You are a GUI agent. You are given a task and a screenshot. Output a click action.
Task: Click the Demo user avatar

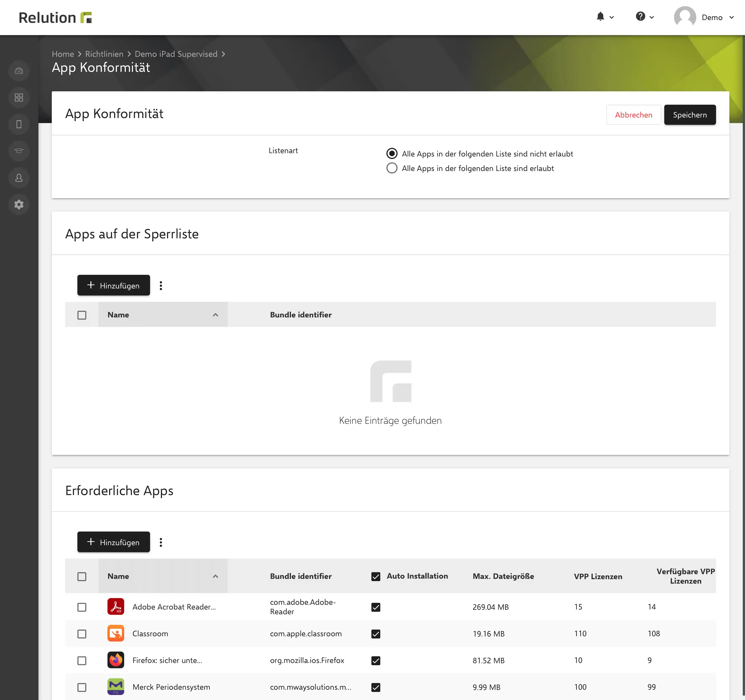point(685,17)
